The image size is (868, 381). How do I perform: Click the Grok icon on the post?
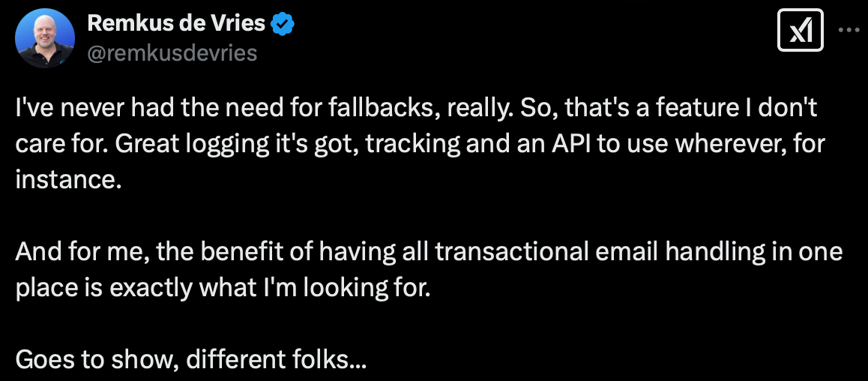click(800, 32)
